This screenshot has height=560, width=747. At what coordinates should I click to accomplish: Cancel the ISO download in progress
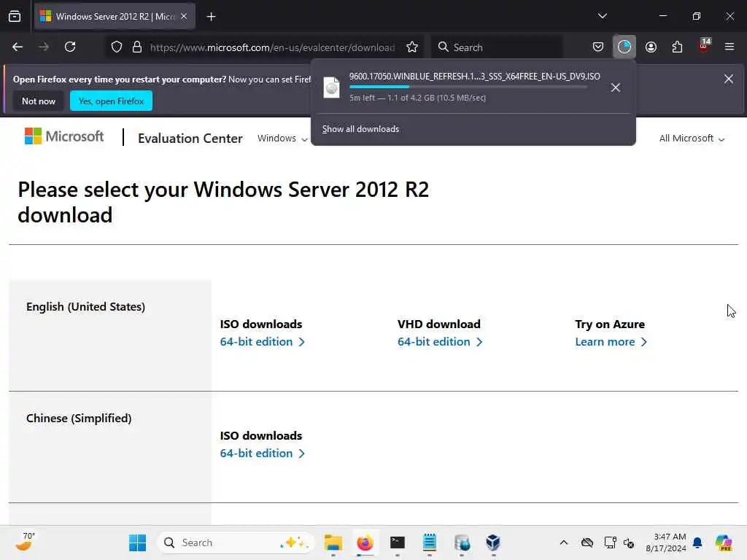click(616, 87)
